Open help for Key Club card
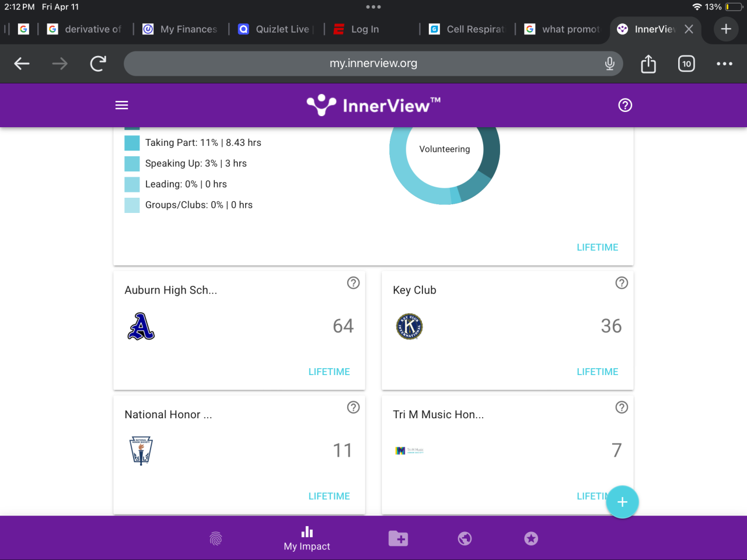Image resolution: width=747 pixels, height=560 pixels. [x=622, y=283]
